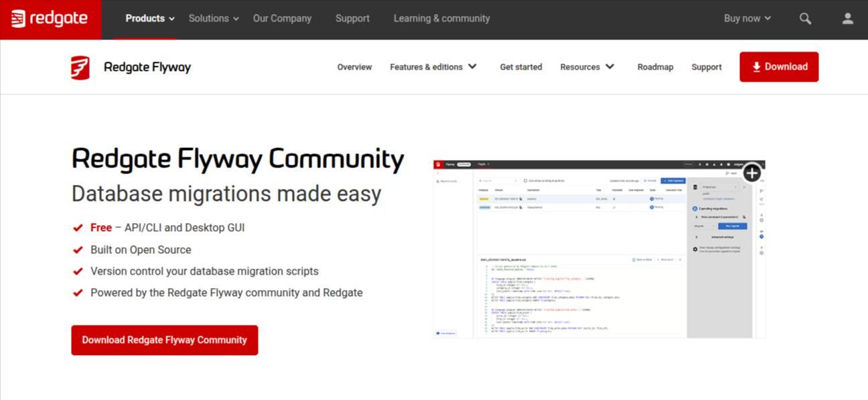Click the plus icon to enlarge screenshot
Image resolution: width=868 pixels, height=400 pixels.
pyautogui.click(x=752, y=173)
